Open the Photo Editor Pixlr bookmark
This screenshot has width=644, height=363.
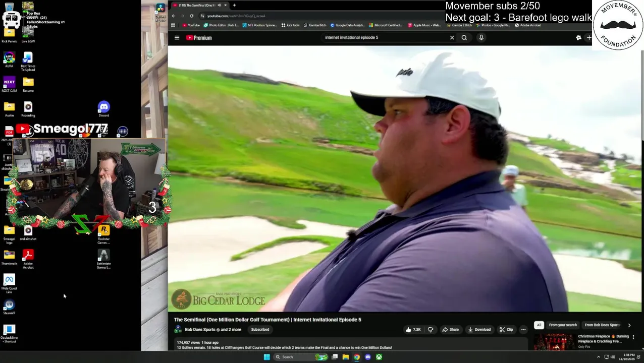[x=222, y=25]
